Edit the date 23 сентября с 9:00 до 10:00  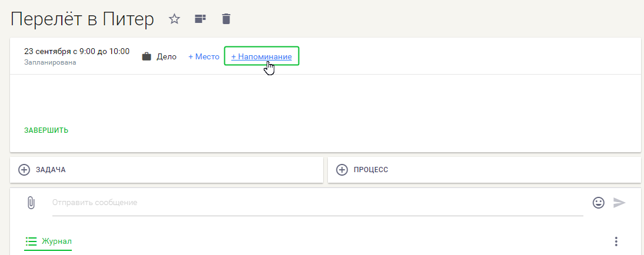(x=77, y=51)
